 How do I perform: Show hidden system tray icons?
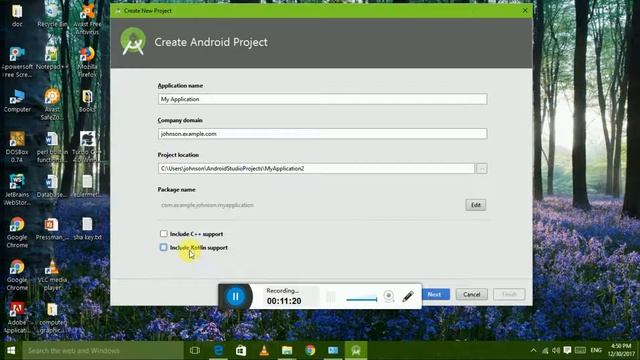coord(533,350)
